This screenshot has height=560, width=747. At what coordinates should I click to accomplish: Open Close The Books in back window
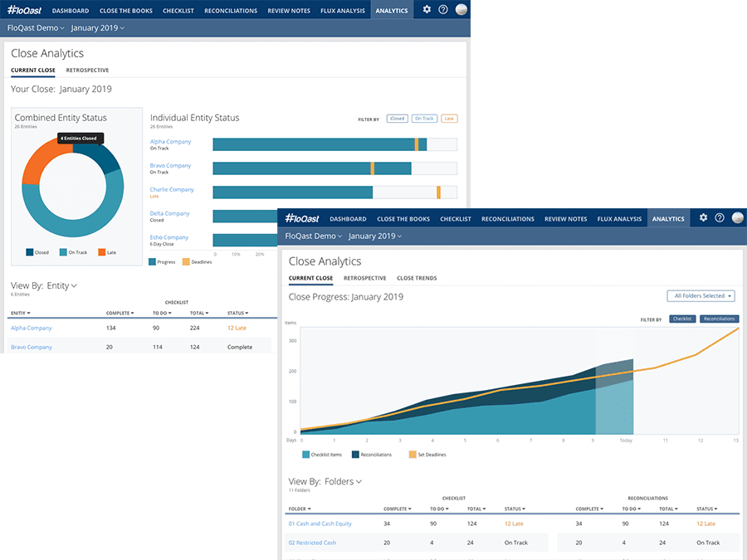[126, 11]
